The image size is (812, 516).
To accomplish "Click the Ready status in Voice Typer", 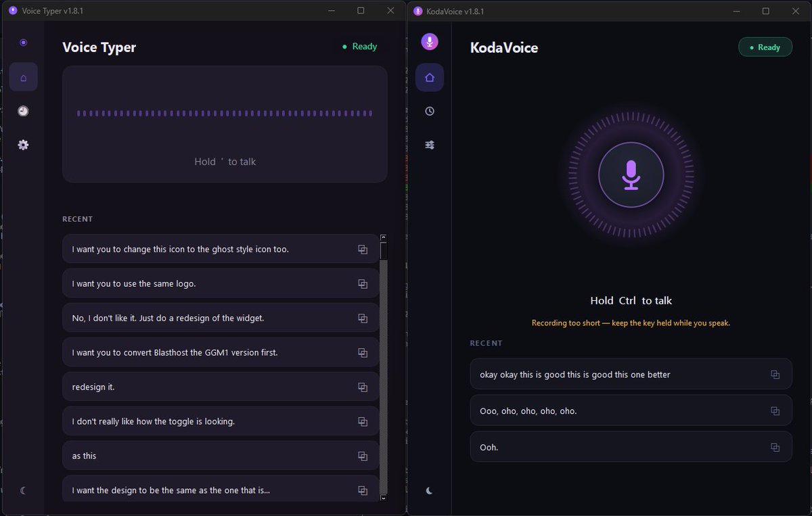I will (359, 47).
